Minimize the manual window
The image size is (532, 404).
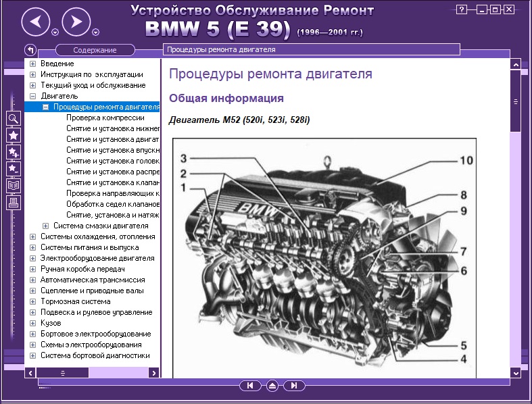tap(482, 9)
